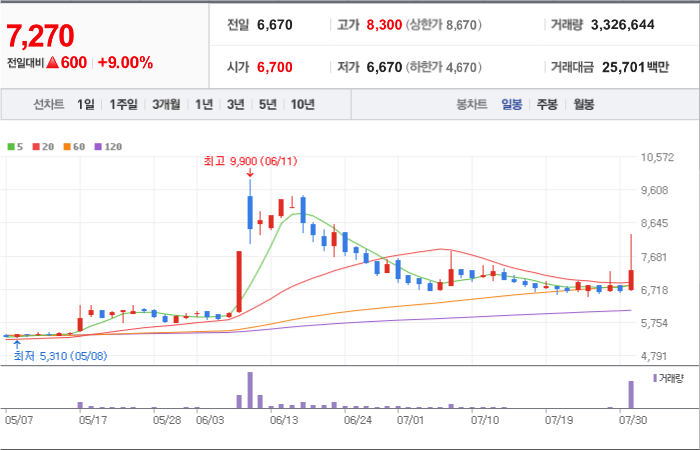
Task: Click the orange 60-day moving average legend
Action: 74,146
